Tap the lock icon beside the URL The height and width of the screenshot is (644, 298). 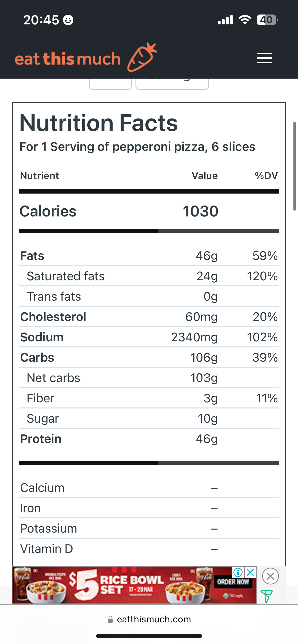[x=110, y=619]
